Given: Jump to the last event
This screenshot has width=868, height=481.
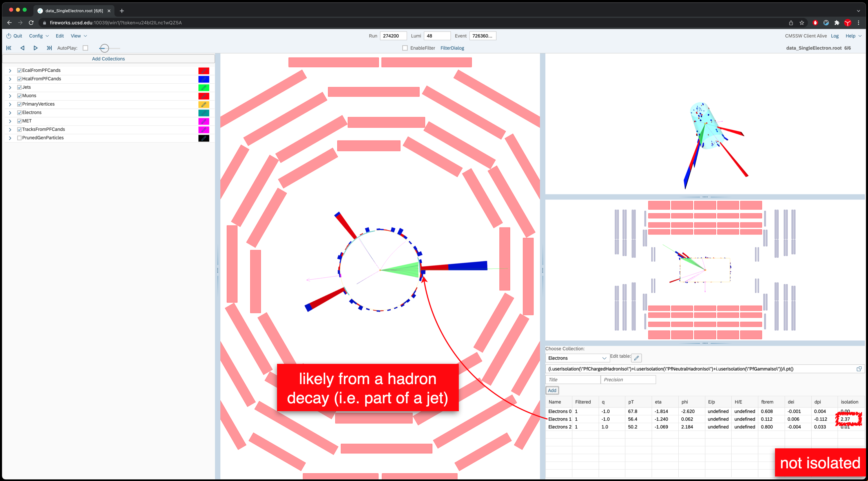Looking at the screenshot, I should click(x=49, y=48).
